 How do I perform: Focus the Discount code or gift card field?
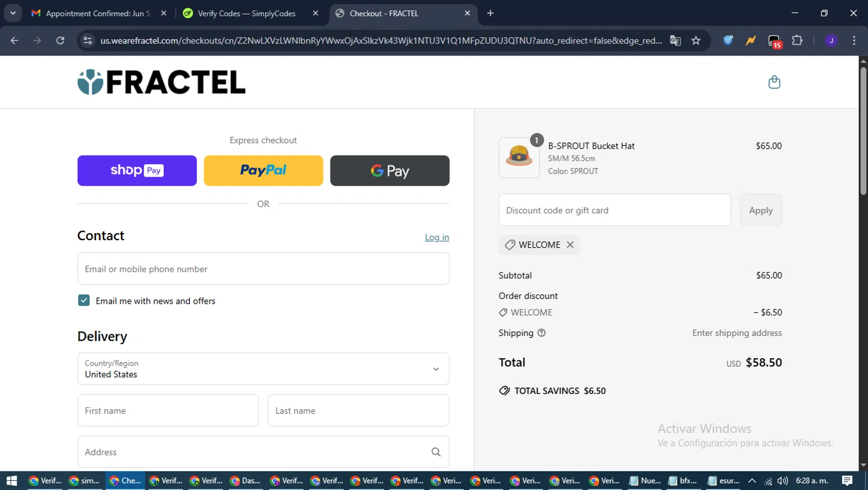[x=615, y=210]
